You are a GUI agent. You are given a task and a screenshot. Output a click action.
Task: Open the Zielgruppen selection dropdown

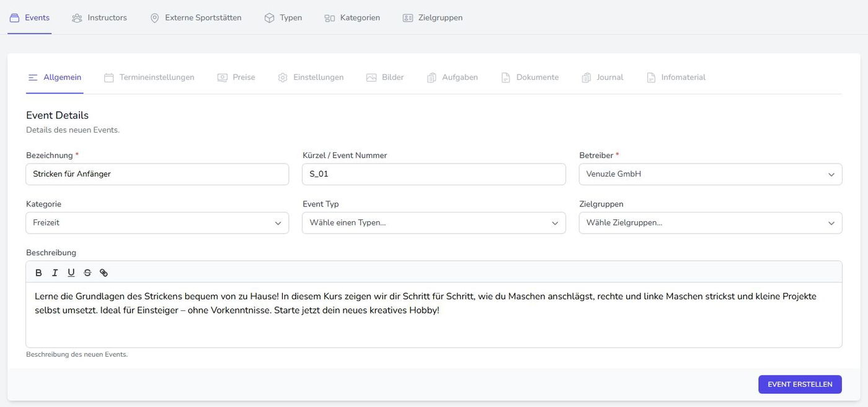[x=710, y=223]
